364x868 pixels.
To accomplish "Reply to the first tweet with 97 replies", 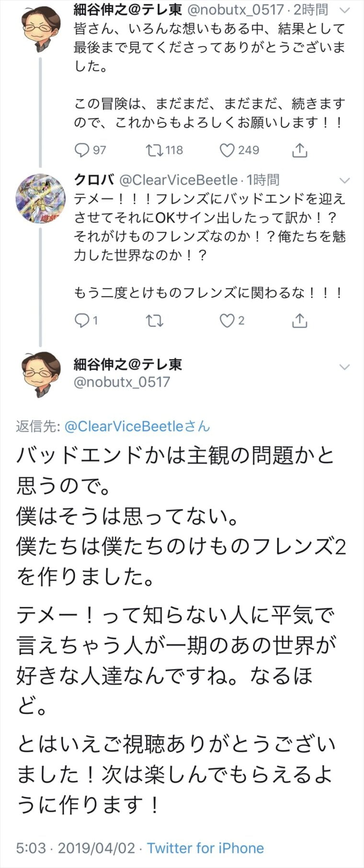I will [82, 150].
